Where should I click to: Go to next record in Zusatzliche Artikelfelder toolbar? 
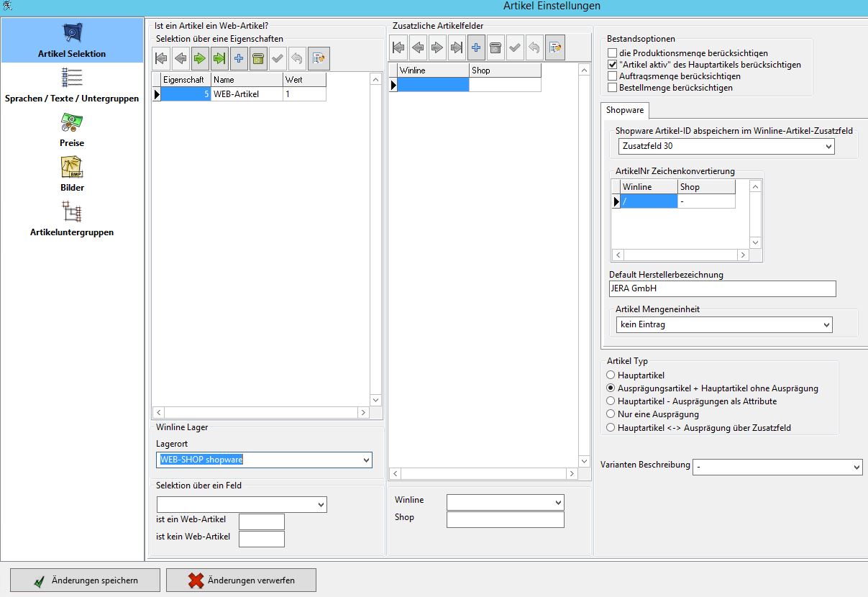click(437, 48)
